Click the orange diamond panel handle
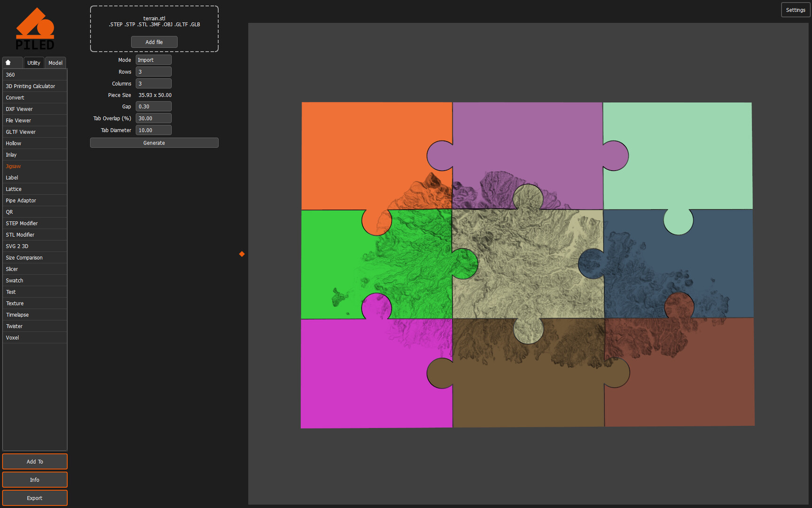 [242, 254]
